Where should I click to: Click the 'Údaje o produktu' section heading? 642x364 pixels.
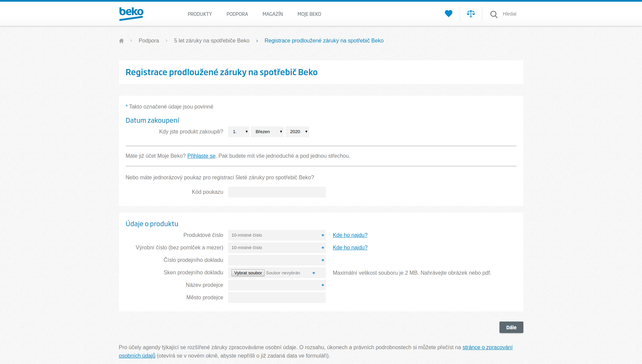(x=152, y=224)
